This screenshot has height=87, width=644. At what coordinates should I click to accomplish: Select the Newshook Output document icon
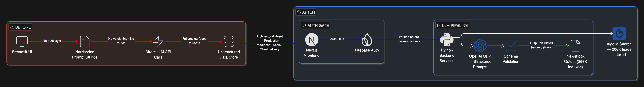pyautogui.click(x=575, y=46)
